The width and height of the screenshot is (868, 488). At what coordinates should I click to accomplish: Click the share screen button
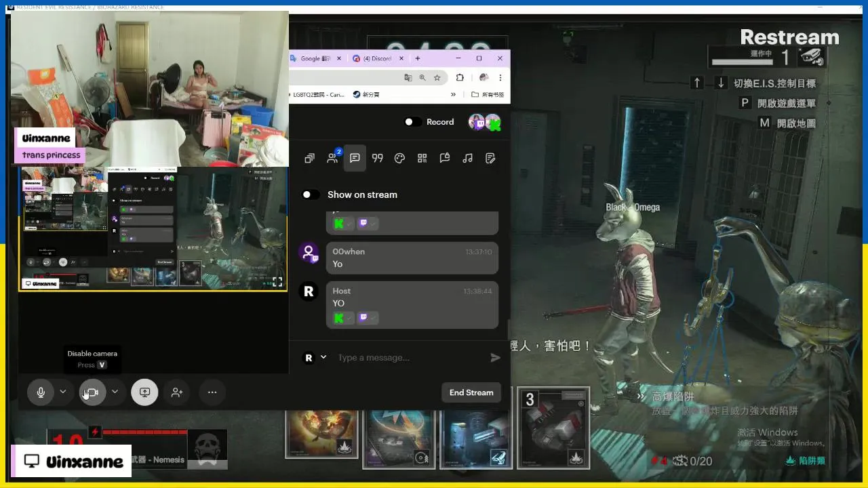pos(144,392)
